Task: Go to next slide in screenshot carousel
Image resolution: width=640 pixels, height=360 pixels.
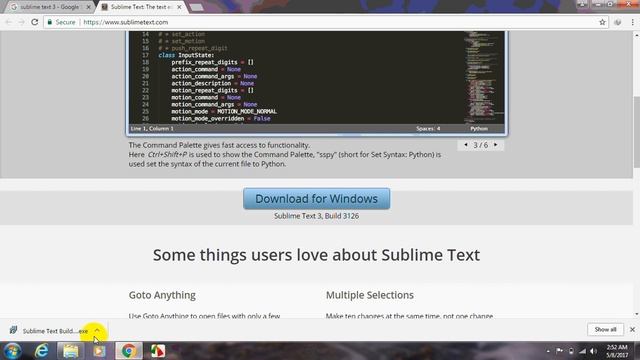Action: [496, 145]
